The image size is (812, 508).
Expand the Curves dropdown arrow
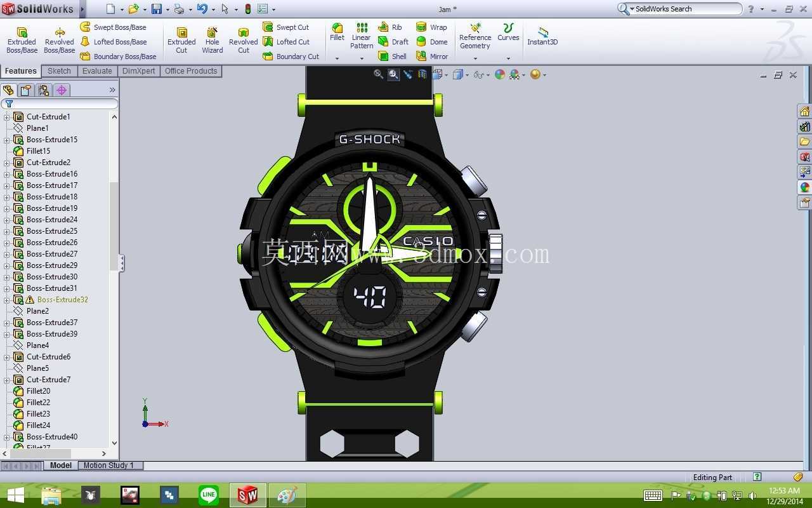pos(508,58)
